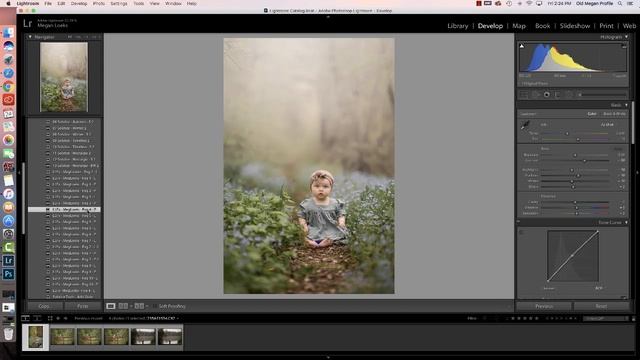
Task: Pick the White Balance eyedropper tool
Action: (x=525, y=125)
